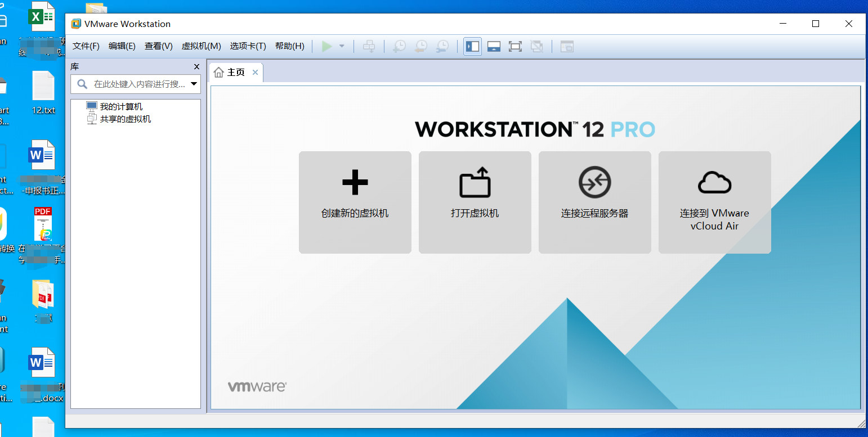Click the 创建新的虚拟机 tile
This screenshot has width=868, height=437.
pos(355,202)
